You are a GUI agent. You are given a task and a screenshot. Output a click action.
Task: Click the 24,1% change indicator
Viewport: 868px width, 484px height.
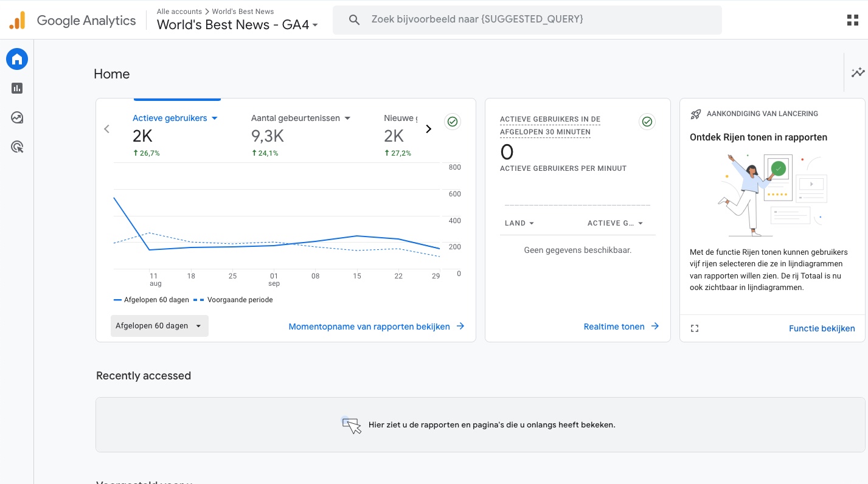(265, 153)
